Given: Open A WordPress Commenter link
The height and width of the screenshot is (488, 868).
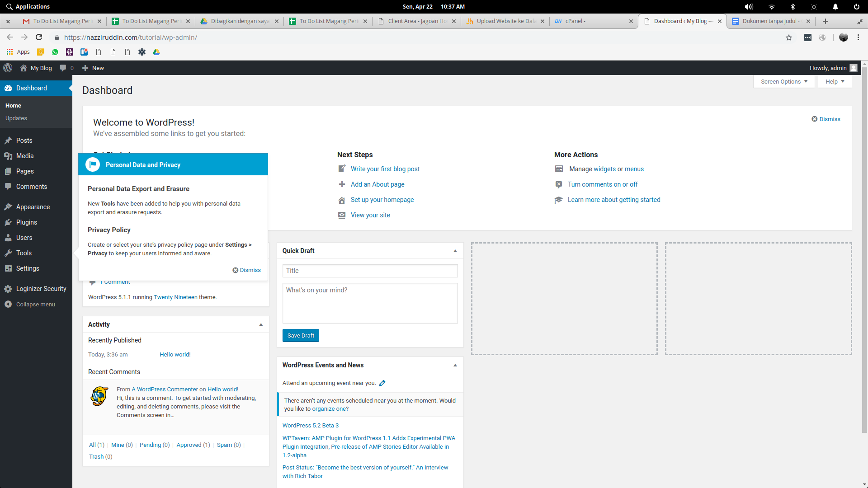Looking at the screenshot, I should (165, 389).
